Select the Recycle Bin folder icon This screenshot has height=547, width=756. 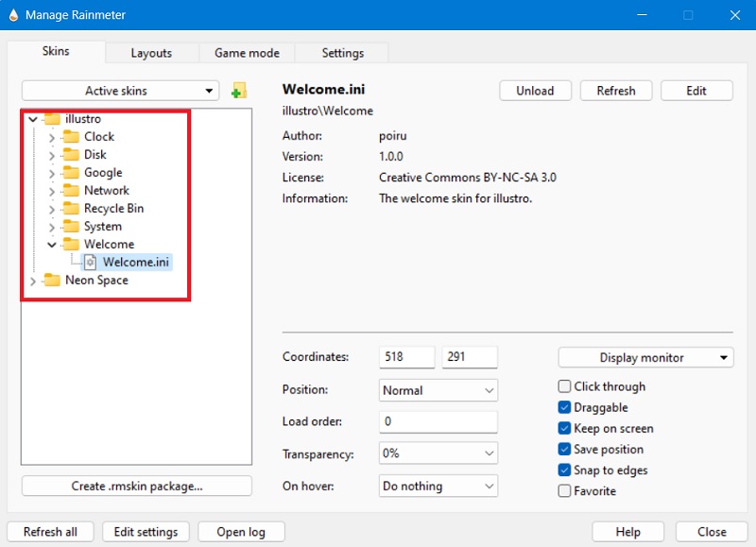point(71,209)
